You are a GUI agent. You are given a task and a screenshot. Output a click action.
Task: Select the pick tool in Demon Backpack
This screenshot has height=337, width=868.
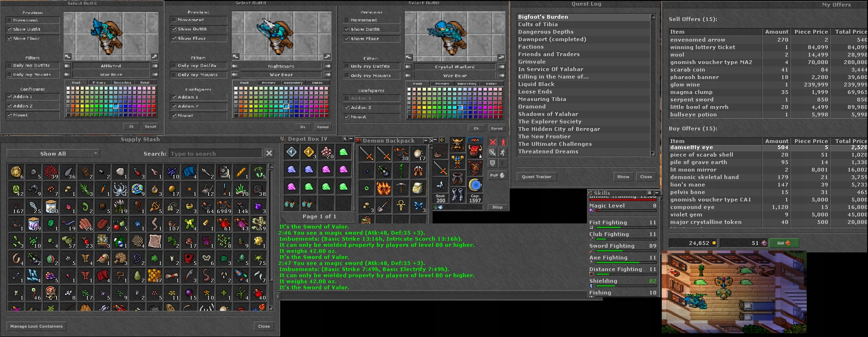click(x=401, y=188)
